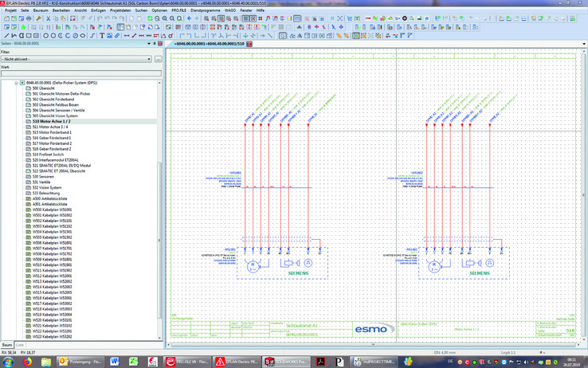Open the Ansicht menu
588x368 pixels.
(x=80, y=10)
